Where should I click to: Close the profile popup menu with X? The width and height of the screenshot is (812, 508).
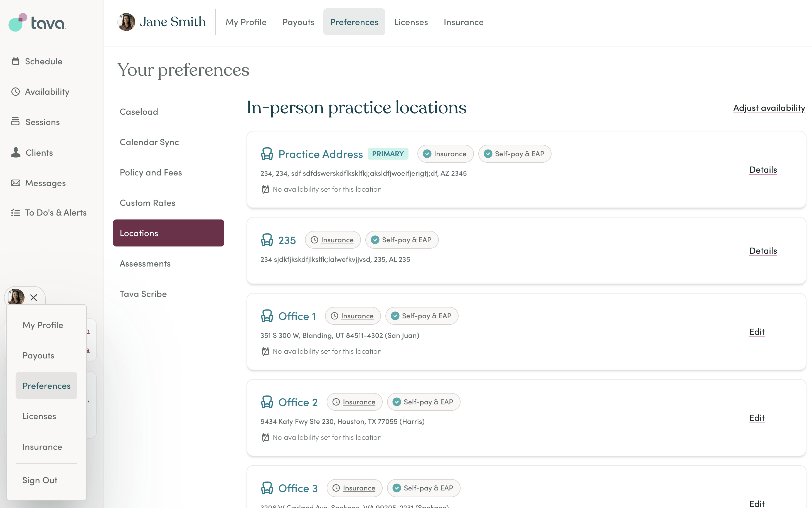[x=34, y=297]
